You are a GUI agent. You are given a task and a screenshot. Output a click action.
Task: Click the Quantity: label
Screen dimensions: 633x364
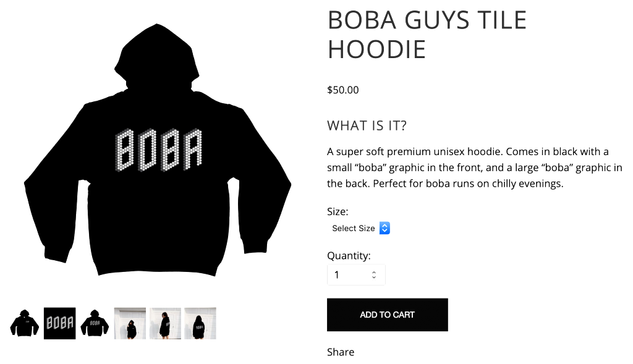coord(349,255)
